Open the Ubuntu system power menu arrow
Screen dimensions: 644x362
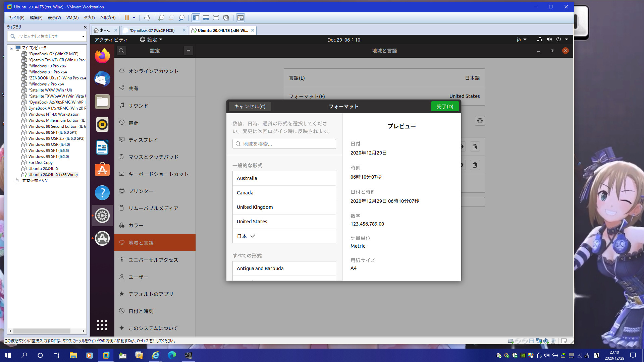pos(567,40)
